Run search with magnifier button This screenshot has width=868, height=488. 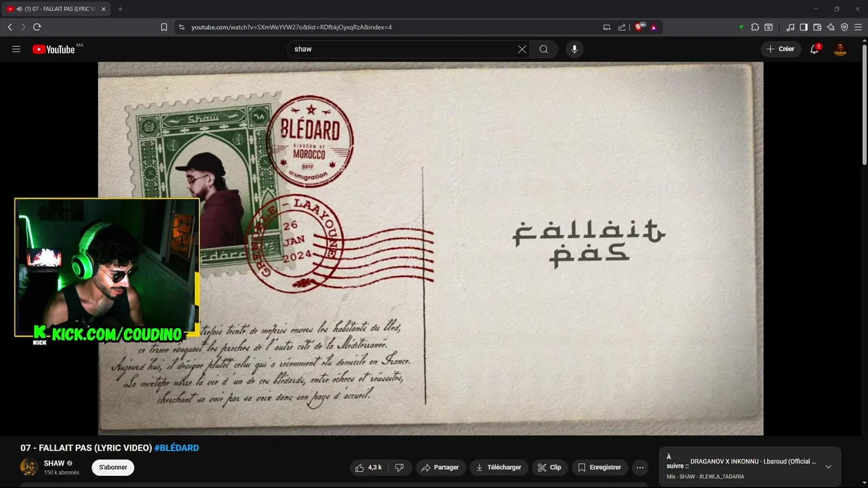[544, 49]
